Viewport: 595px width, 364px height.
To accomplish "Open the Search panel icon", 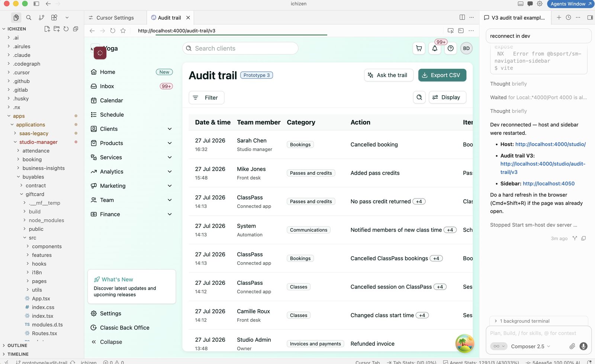I will pyautogui.click(x=29, y=17).
